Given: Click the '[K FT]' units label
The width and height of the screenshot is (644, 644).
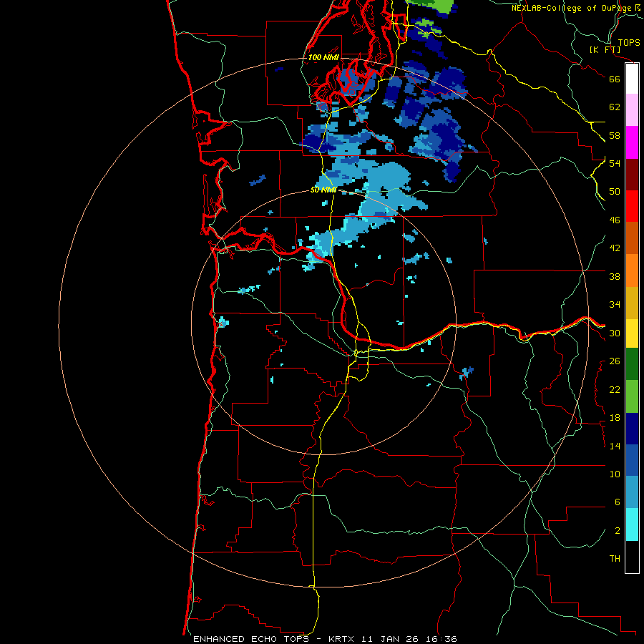Looking at the screenshot, I should (605, 49).
